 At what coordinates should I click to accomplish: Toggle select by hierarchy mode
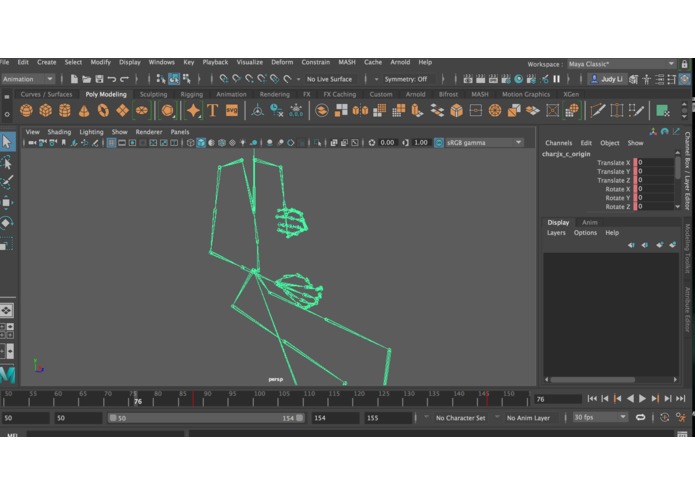pyautogui.click(x=161, y=79)
